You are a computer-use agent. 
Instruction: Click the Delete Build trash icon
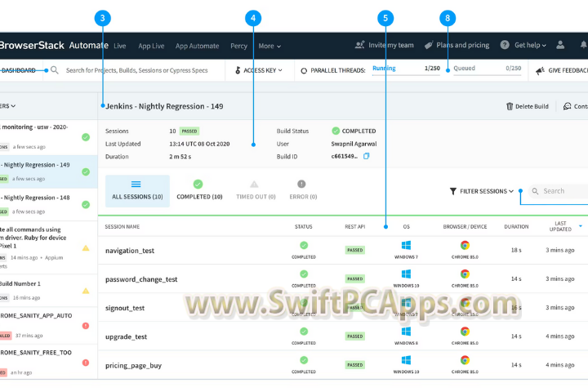point(510,106)
